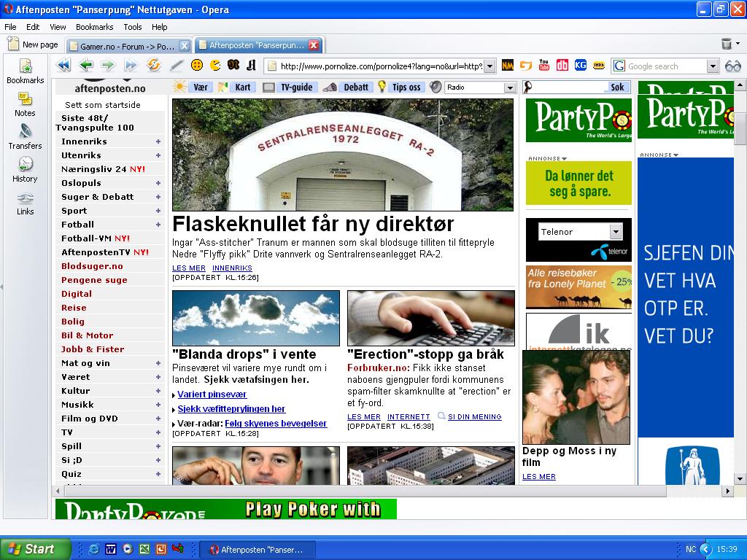Launch Word from quick launch

[111, 549]
